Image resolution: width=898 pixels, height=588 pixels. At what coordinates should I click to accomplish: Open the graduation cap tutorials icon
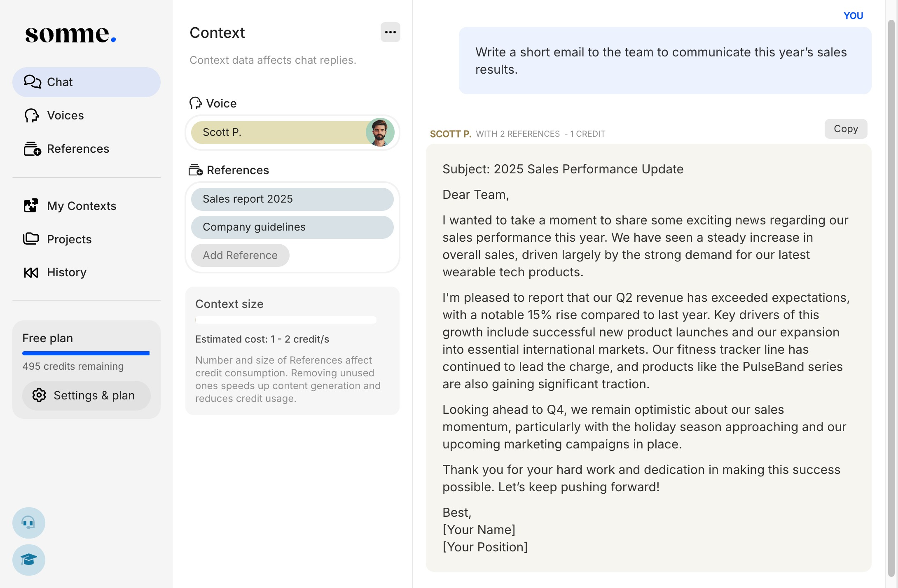(28, 560)
